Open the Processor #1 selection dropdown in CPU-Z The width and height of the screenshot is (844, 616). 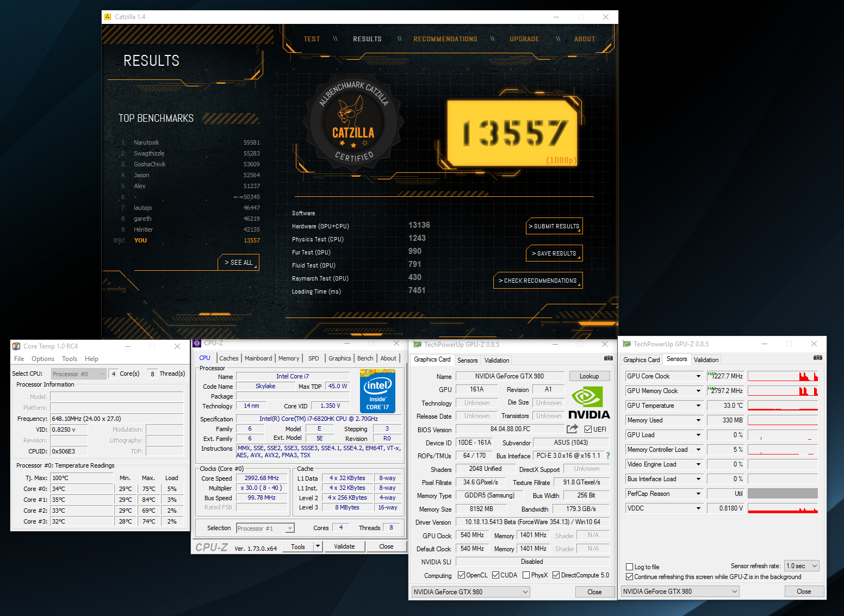265,528
